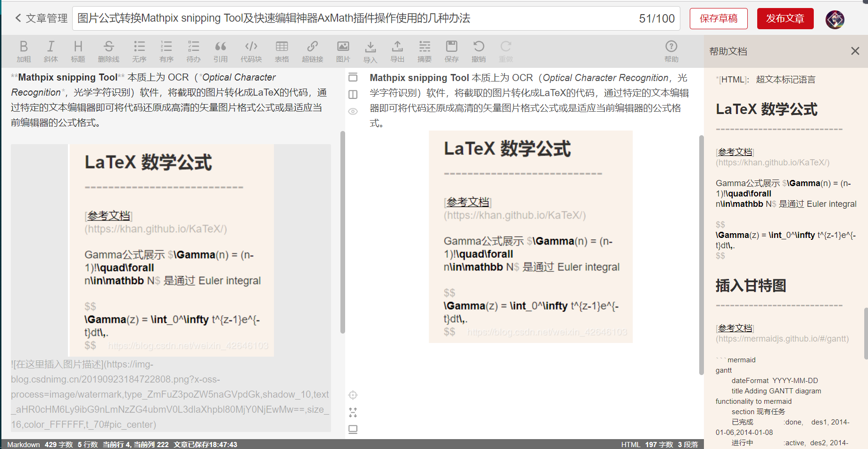Toggle fullscreen expand icon
868x449 pixels.
click(x=353, y=412)
